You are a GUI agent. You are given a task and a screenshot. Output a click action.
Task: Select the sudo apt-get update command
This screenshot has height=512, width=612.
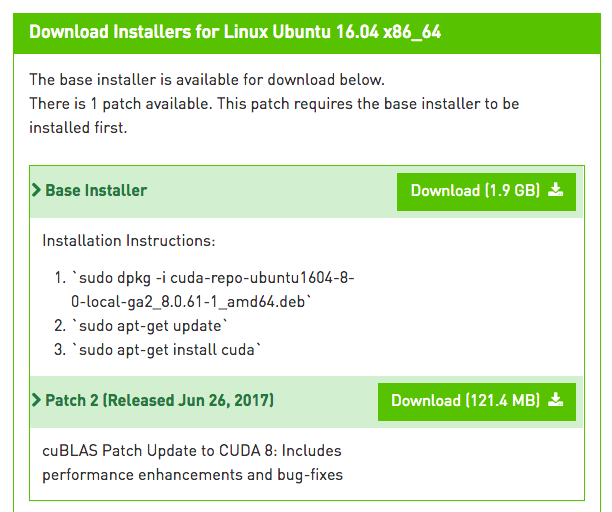(149, 325)
